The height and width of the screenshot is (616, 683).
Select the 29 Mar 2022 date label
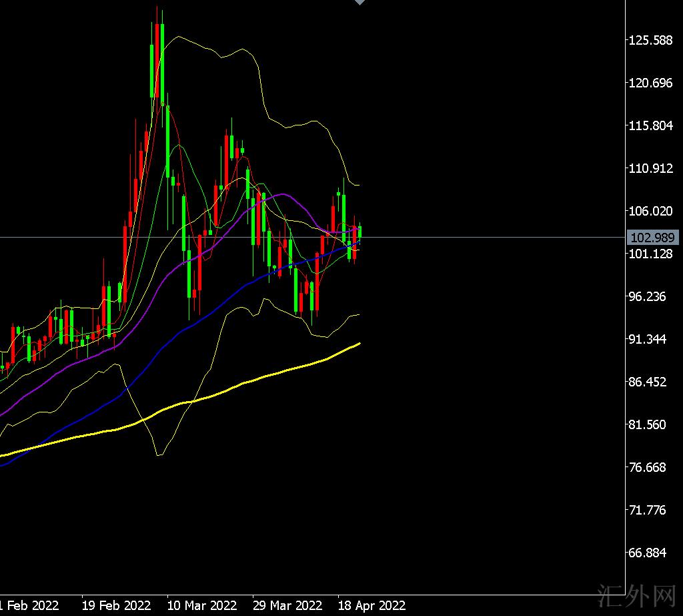[287, 606]
